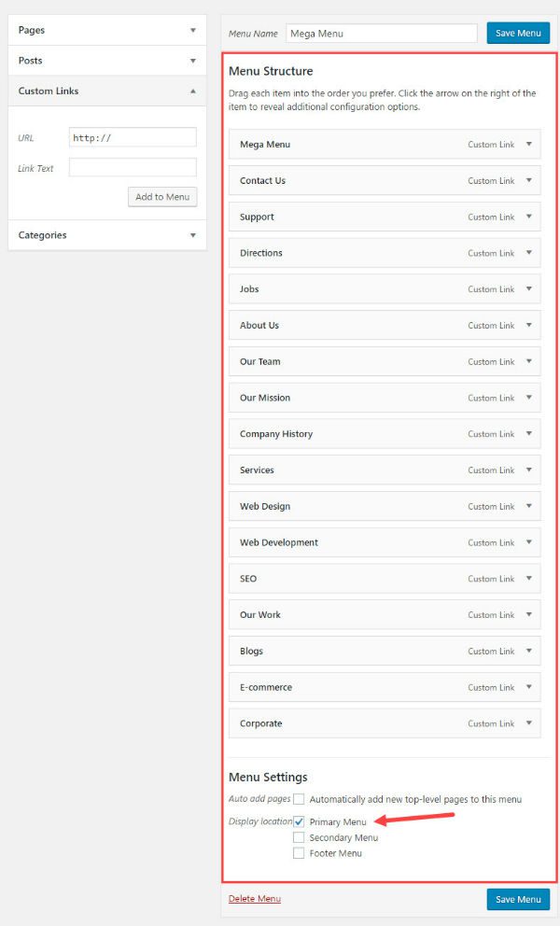Image resolution: width=560 pixels, height=926 pixels.
Task: Click the Add to Menu button
Action: point(162,197)
